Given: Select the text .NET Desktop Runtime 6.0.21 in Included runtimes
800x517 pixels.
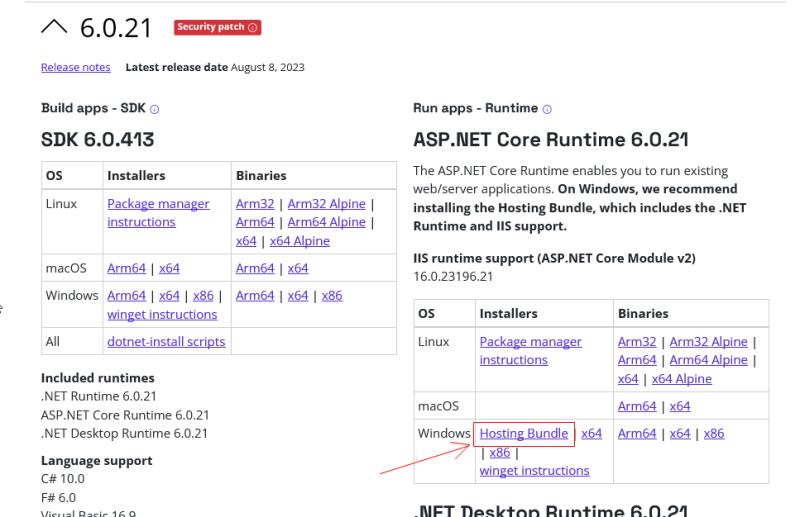Looking at the screenshot, I should point(124,433).
